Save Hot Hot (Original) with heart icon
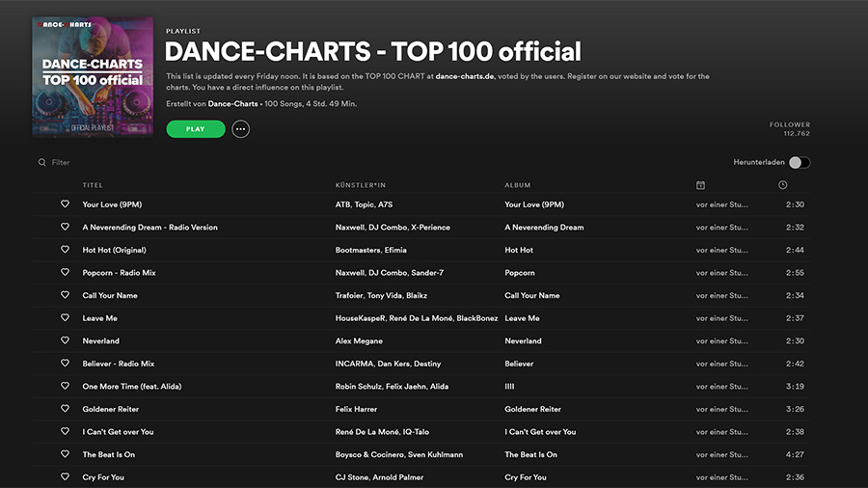868x488 pixels. (65, 250)
